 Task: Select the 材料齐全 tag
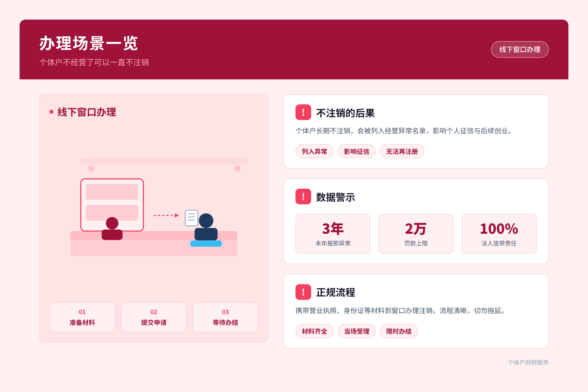(315, 331)
